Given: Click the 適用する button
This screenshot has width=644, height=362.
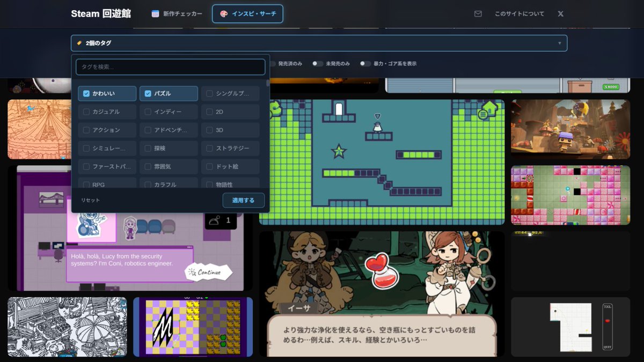Looking at the screenshot, I should [244, 201].
